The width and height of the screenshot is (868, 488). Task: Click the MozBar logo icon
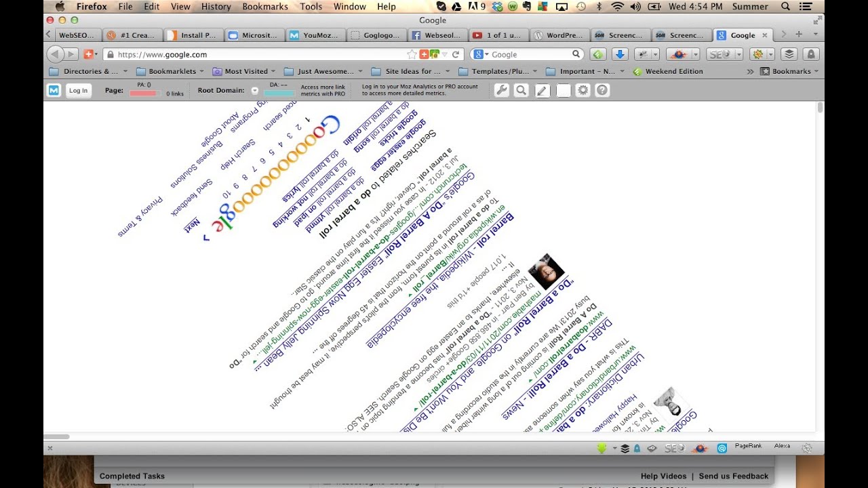click(54, 90)
